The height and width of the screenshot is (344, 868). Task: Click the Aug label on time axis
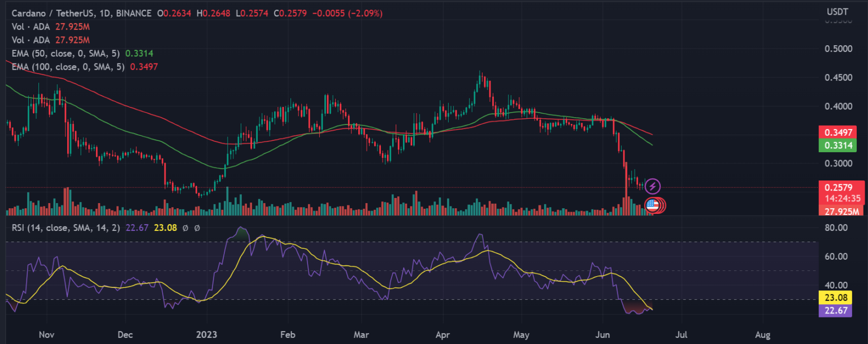pyautogui.click(x=763, y=334)
